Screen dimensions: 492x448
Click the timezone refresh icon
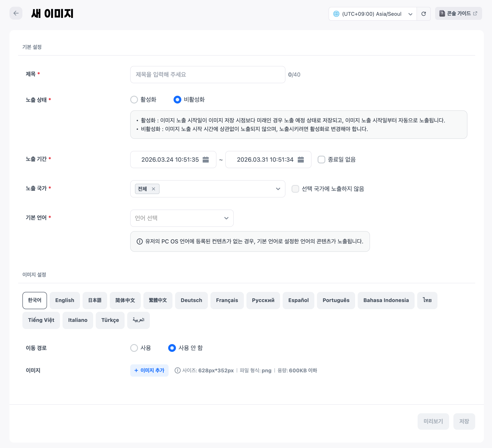[x=423, y=14]
